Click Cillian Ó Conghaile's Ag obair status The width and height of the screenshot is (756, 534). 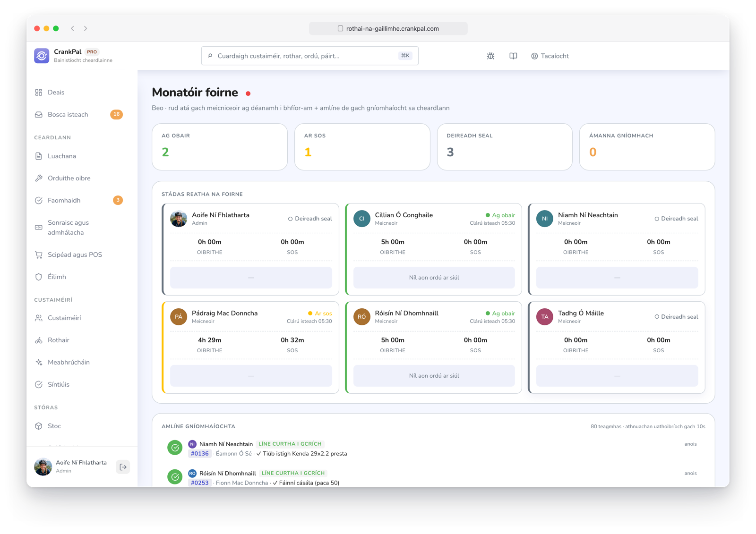click(500, 215)
